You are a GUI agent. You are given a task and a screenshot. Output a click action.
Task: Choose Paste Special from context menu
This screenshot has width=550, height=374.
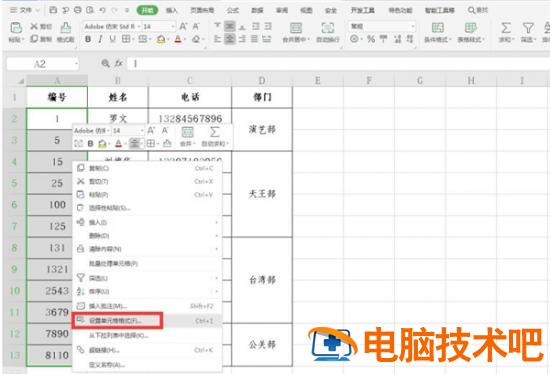pyautogui.click(x=147, y=208)
